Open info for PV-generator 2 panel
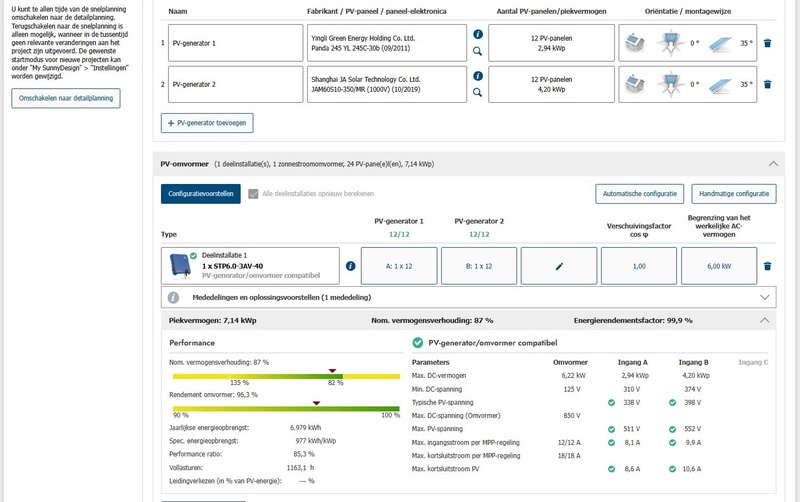 [x=478, y=76]
